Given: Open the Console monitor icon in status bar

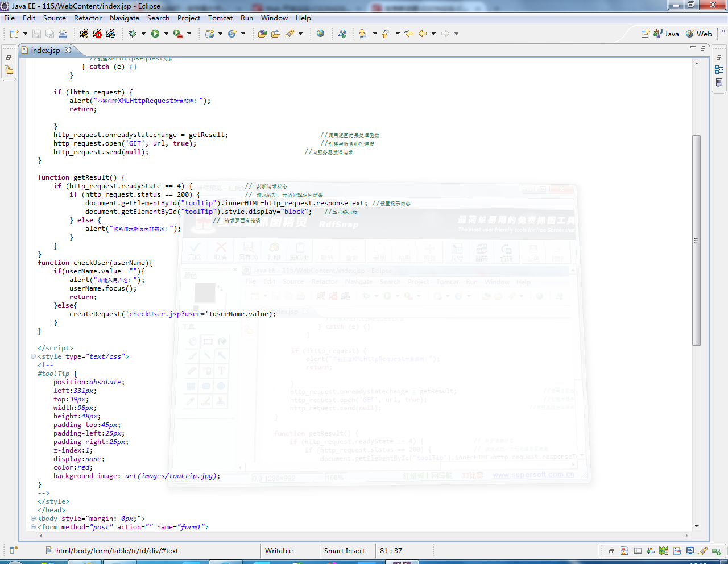Looking at the screenshot, I should point(690,550).
